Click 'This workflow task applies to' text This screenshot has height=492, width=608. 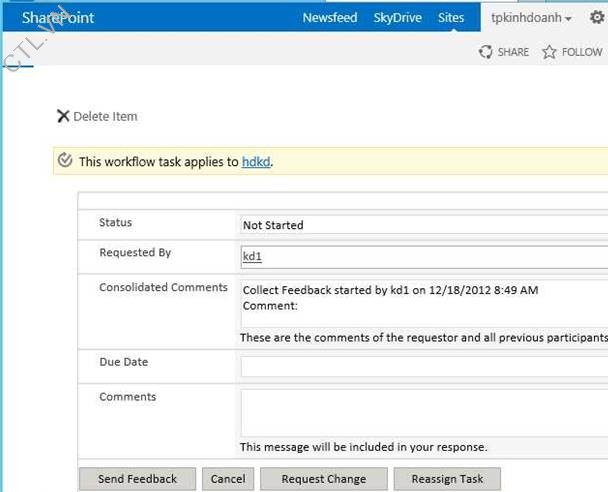point(159,162)
